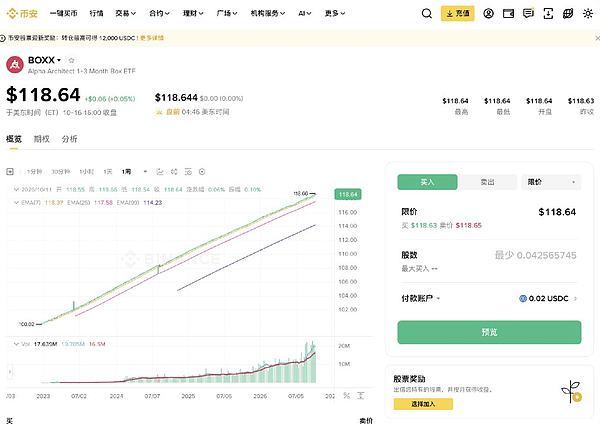Open the indicators icon in chart toolbar

pyautogui.click(x=188, y=172)
